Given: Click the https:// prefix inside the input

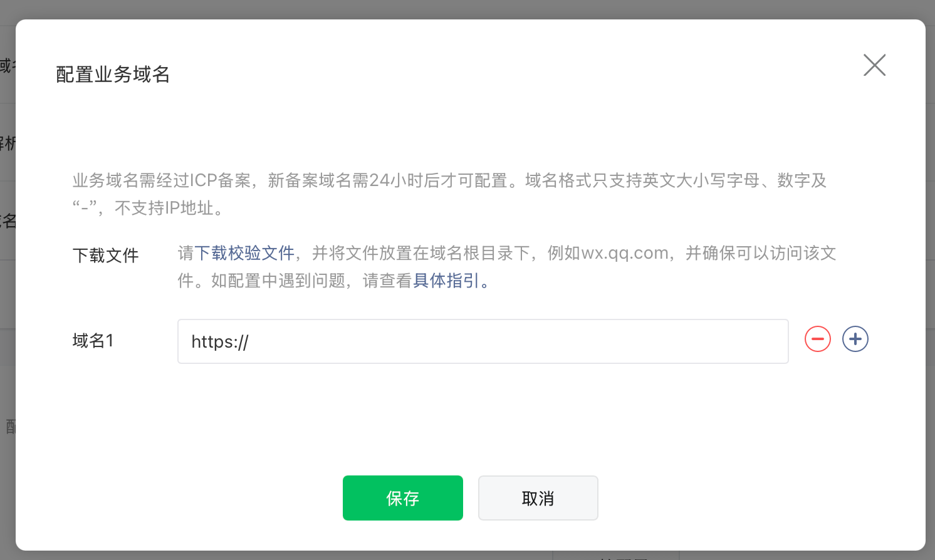Looking at the screenshot, I should tap(220, 342).
